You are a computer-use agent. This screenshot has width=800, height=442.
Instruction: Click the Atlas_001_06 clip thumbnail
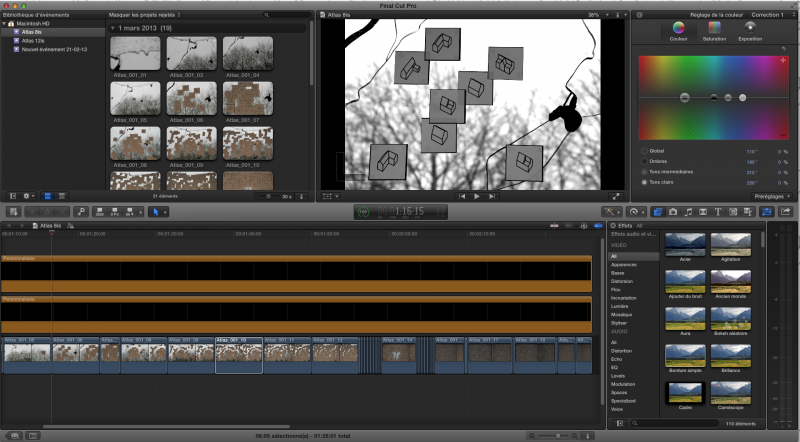pos(191,100)
